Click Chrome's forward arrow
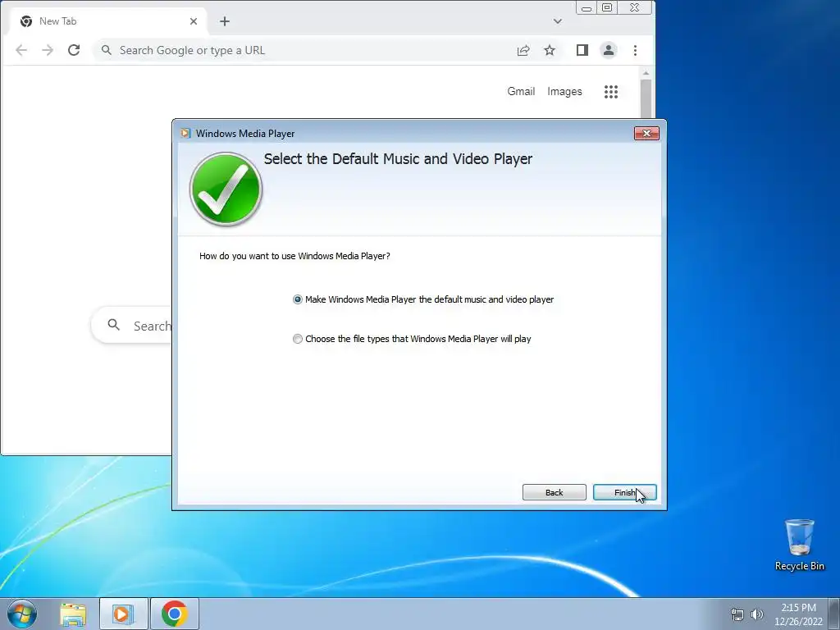The width and height of the screenshot is (840, 630). 48,50
